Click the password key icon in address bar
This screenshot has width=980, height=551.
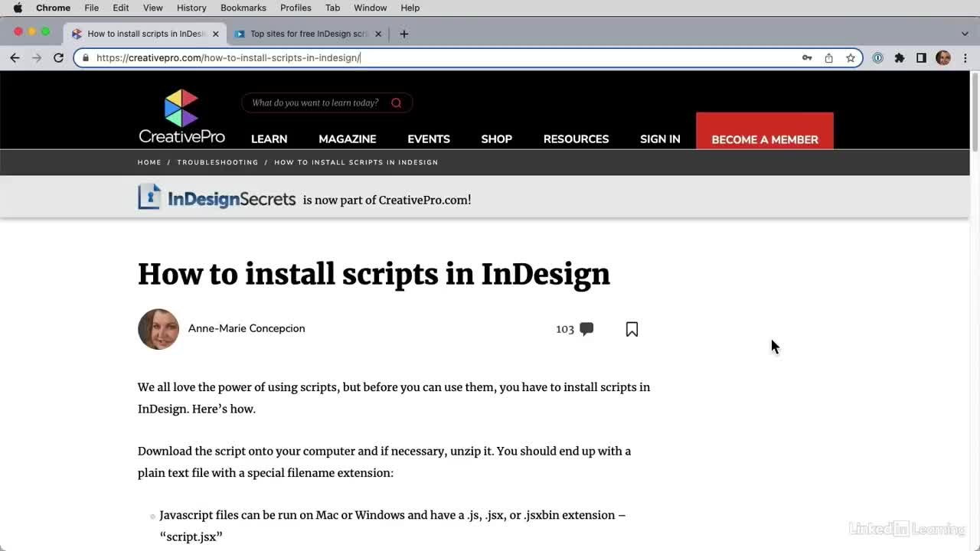click(807, 57)
